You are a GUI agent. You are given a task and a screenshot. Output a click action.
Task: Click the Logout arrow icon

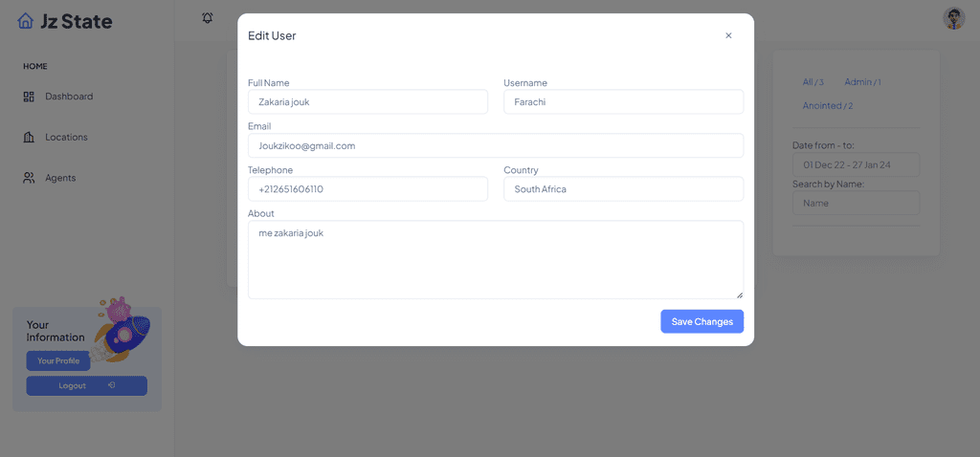[111, 385]
